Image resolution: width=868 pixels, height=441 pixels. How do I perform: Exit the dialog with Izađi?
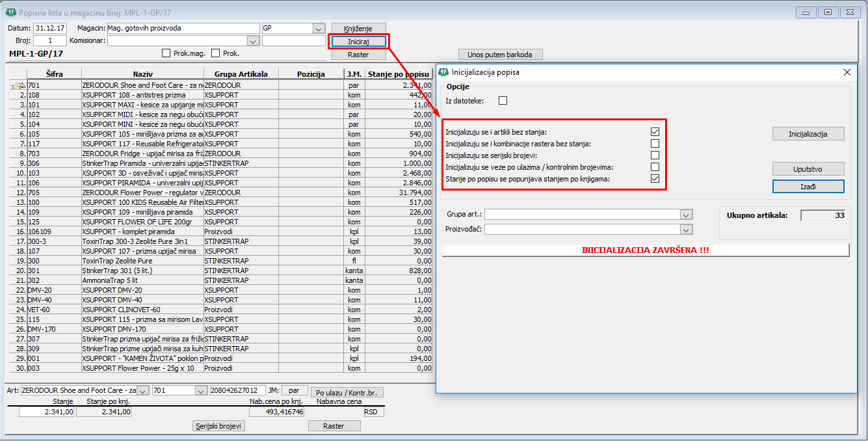(x=808, y=187)
